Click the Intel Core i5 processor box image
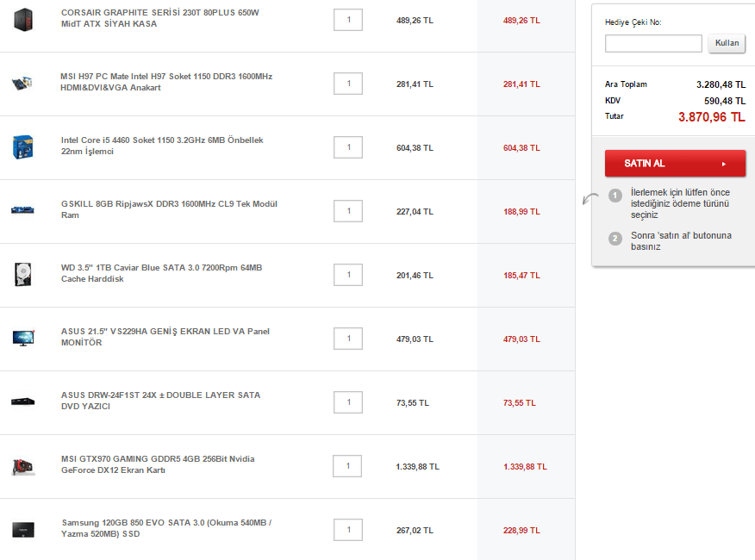Screen dimensions: 755x560 pos(22,146)
